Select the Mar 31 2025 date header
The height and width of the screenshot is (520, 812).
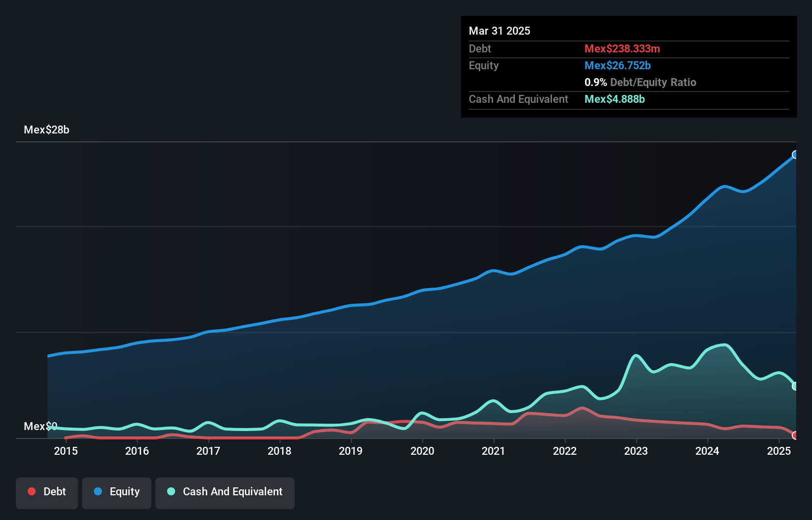[499, 31]
